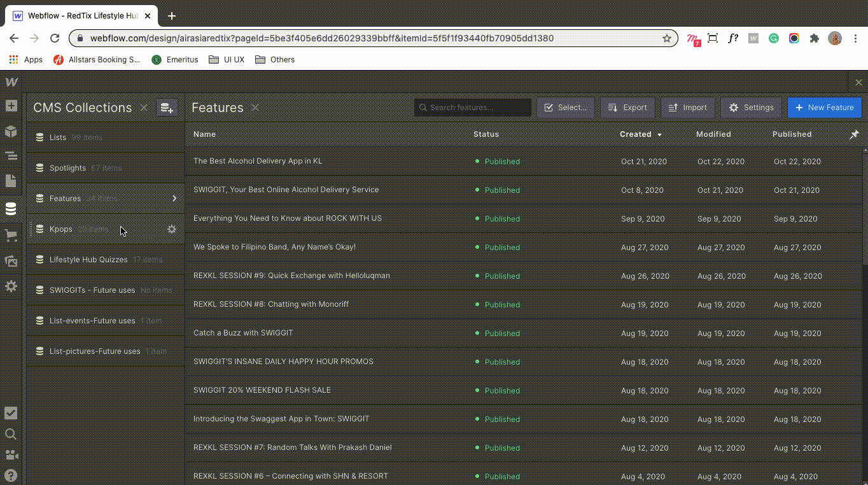Open the Symbols cube panel

click(11, 131)
